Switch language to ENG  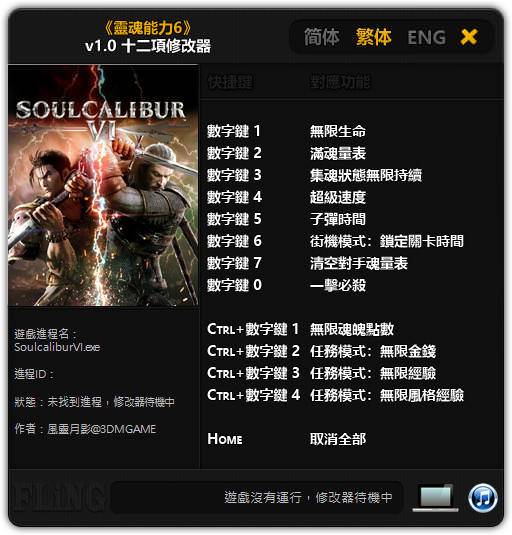[x=426, y=38]
